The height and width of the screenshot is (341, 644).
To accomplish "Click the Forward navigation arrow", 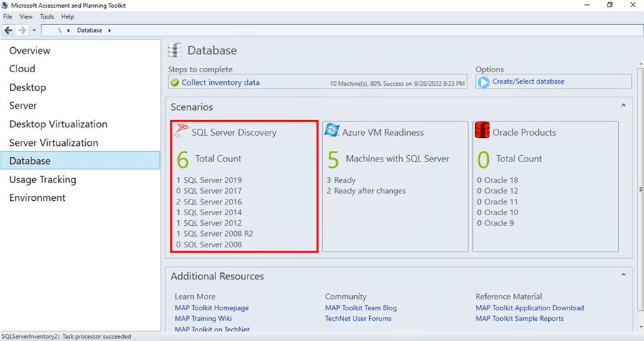I will (x=21, y=31).
